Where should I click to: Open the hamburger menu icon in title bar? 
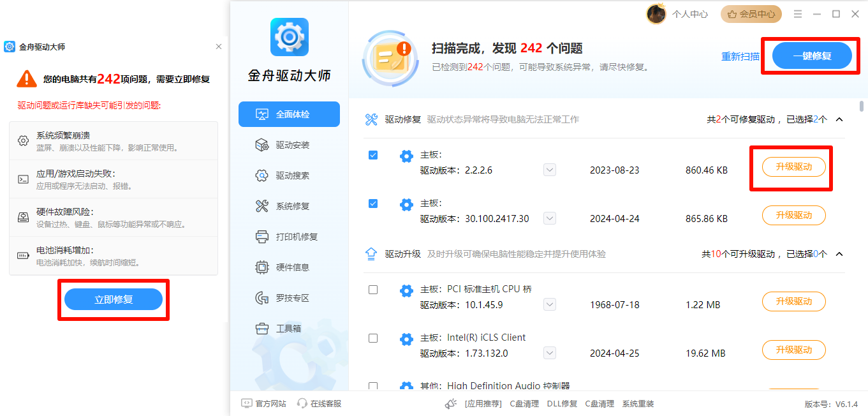point(798,14)
